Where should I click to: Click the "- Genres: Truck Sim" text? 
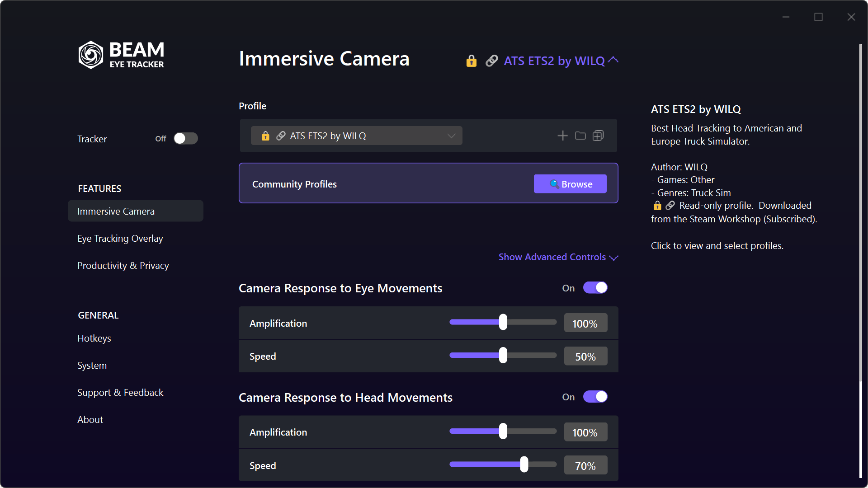pyautogui.click(x=691, y=193)
